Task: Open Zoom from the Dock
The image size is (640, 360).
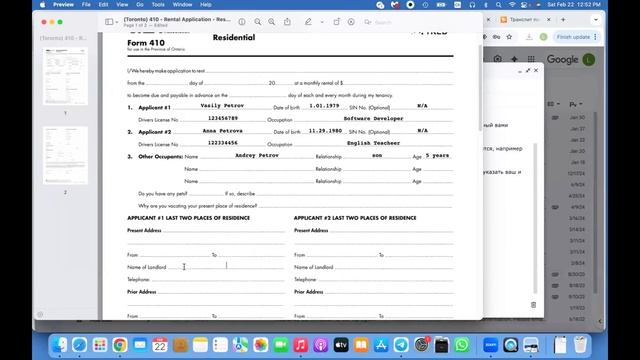Action: click(491, 345)
